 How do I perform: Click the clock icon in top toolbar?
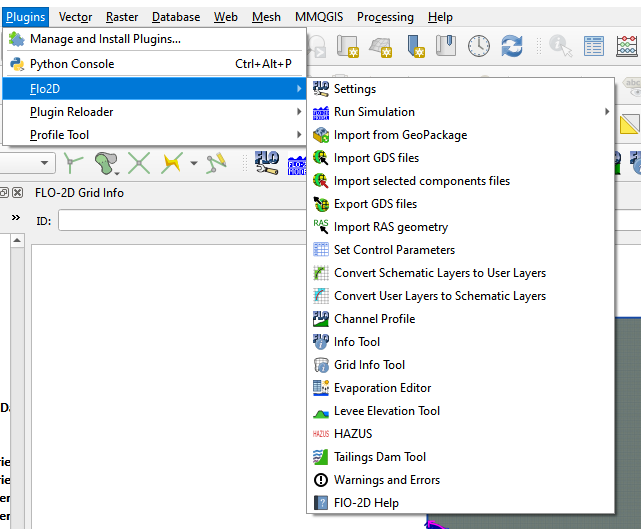(479, 45)
